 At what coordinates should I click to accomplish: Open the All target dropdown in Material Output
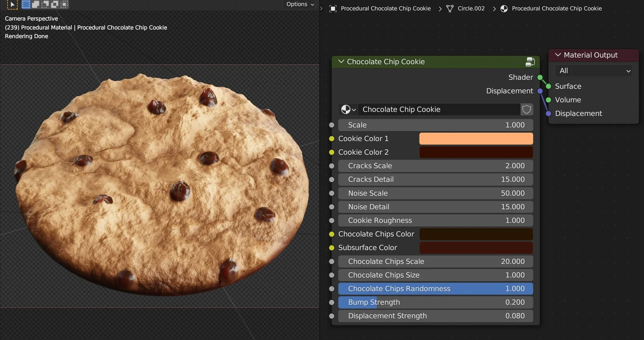click(x=594, y=71)
